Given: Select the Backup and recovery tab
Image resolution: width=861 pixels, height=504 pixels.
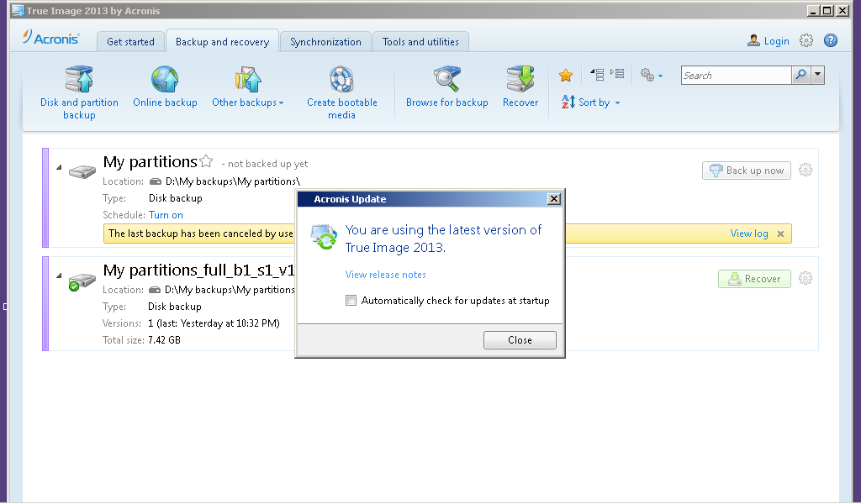Looking at the screenshot, I should click(x=222, y=42).
